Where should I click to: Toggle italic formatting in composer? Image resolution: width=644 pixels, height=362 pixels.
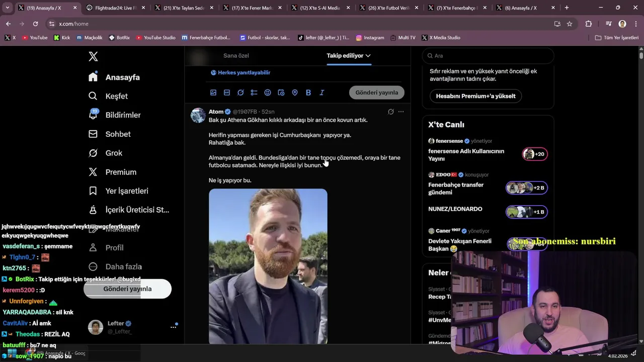click(322, 93)
